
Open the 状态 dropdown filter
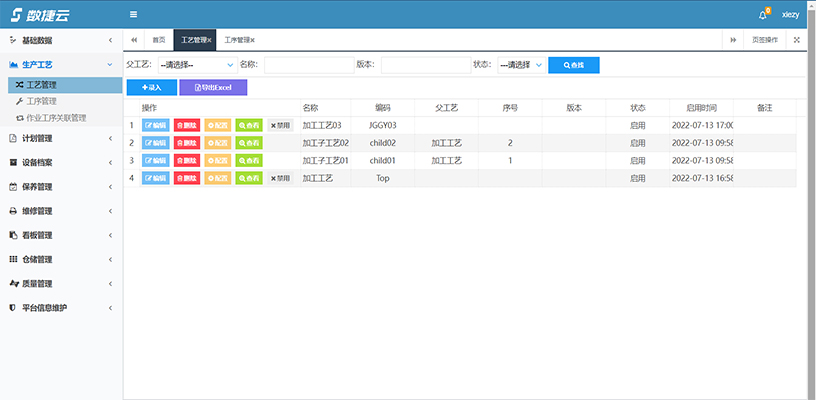click(521, 65)
